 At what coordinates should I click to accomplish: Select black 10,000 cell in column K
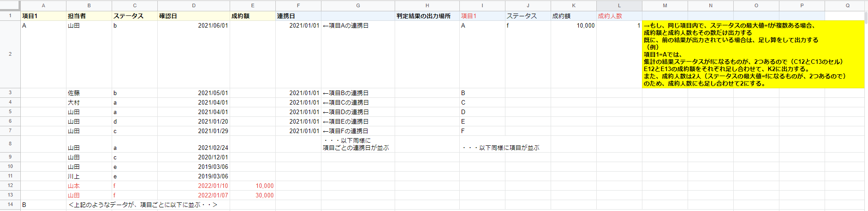click(x=574, y=54)
